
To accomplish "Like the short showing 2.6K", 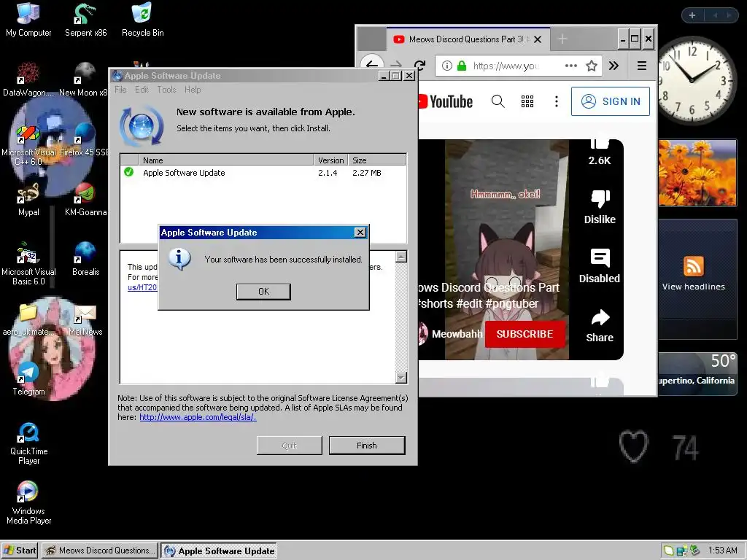I will point(600,152).
